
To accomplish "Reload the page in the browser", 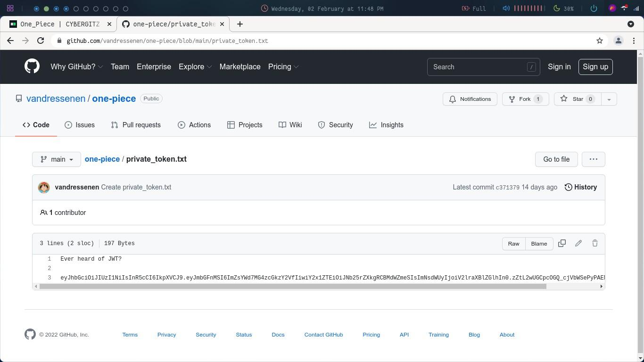I will pos(41,41).
